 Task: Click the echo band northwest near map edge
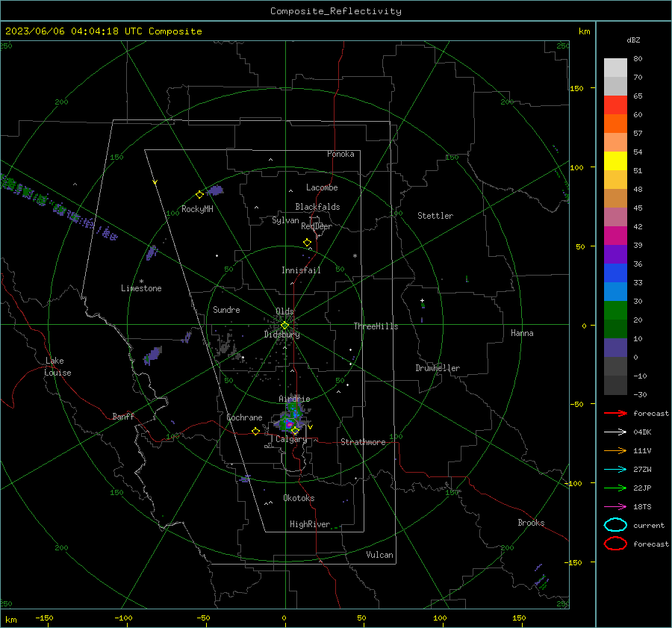coord(57,207)
